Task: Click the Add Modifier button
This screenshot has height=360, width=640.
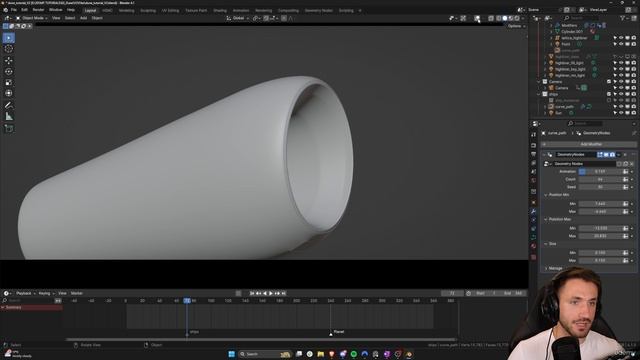Action: pyautogui.click(x=588, y=144)
